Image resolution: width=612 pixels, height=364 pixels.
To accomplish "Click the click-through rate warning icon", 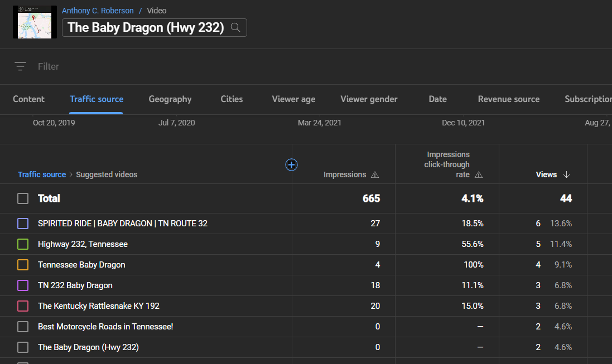I will pyautogui.click(x=479, y=175).
